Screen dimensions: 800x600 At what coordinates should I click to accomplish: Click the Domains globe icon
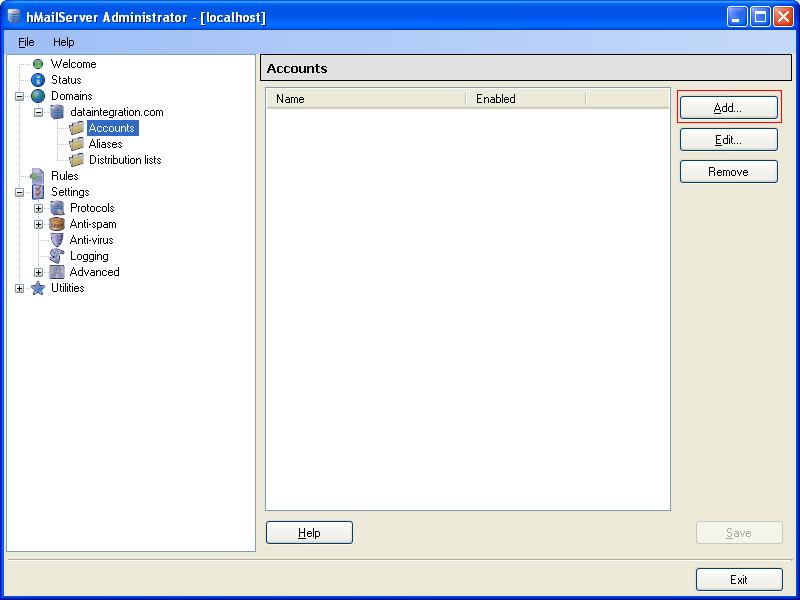pos(38,96)
